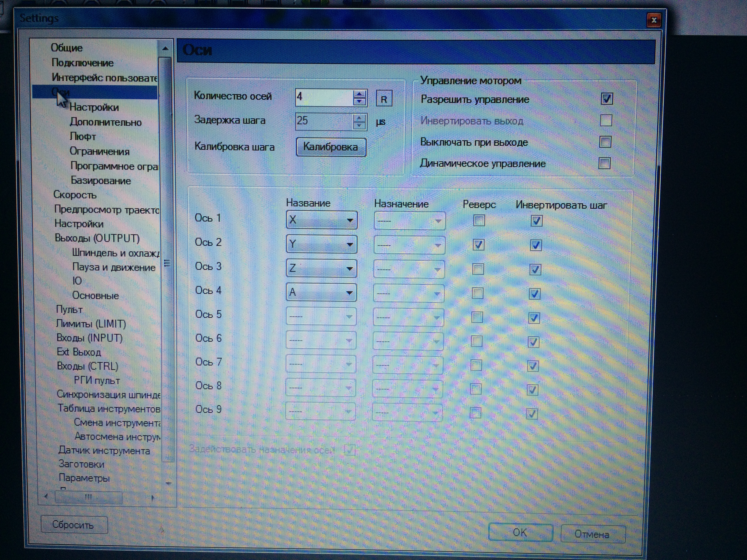The width and height of the screenshot is (747, 560).
Task: Enable Выключать при выходе checkbox
Action: [605, 142]
